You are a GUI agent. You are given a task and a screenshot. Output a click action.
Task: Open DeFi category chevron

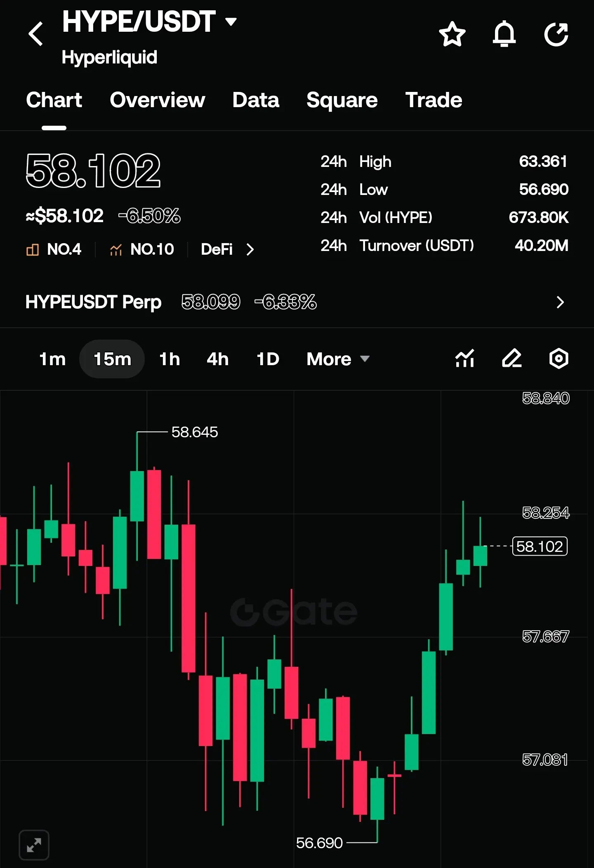click(250, 249)
